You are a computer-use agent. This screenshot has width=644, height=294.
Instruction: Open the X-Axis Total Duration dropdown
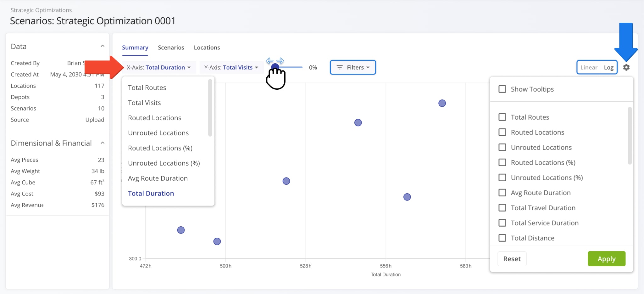tap(159, 67)
